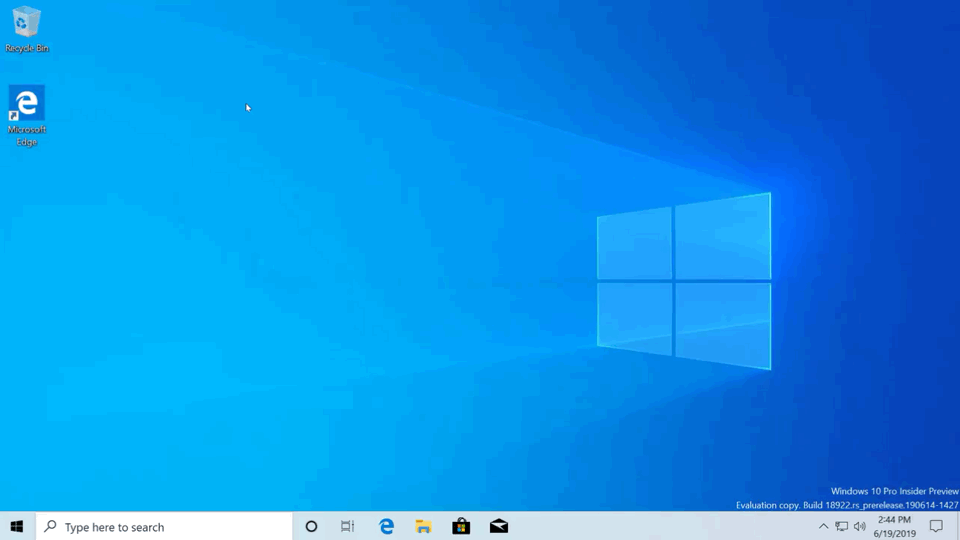The width and height of the screenshot is (960, 540).
Task: Open the Recycle Bin desktop icon
Action: tap(26, 23)
